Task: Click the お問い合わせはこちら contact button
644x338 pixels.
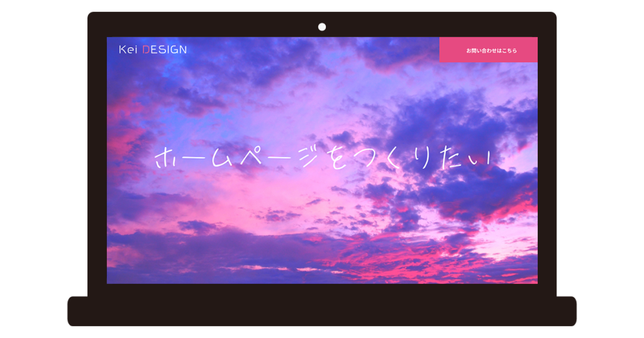Action: pyautogui.click(x=488, y=50)
